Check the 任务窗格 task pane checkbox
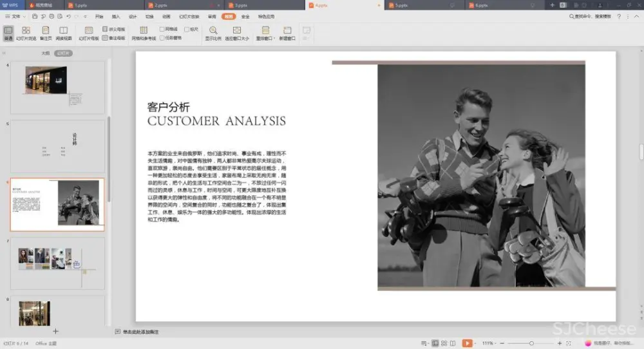644x349 pixels. point(162,37)
